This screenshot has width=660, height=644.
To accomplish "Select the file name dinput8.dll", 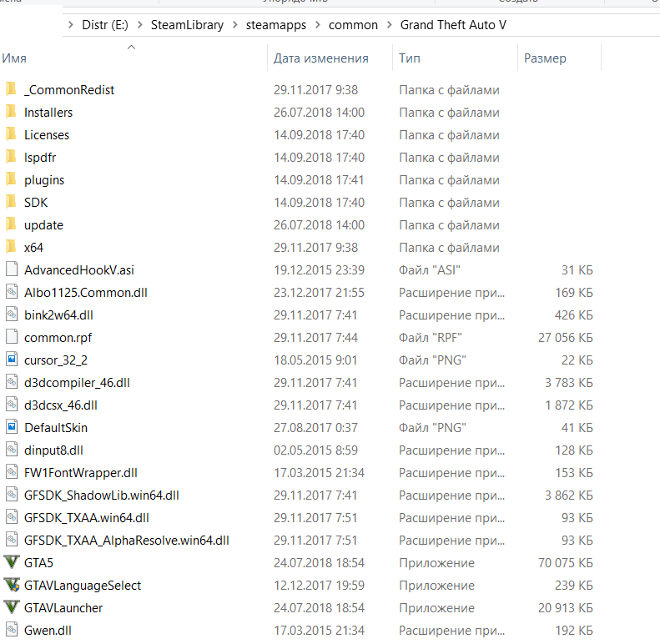I will coord(53,450).
